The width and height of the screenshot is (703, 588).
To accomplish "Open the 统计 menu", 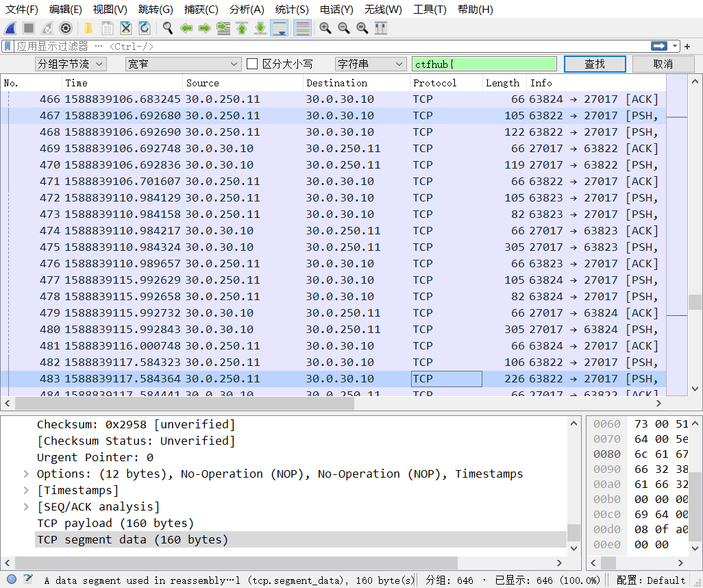I will 291,9.
